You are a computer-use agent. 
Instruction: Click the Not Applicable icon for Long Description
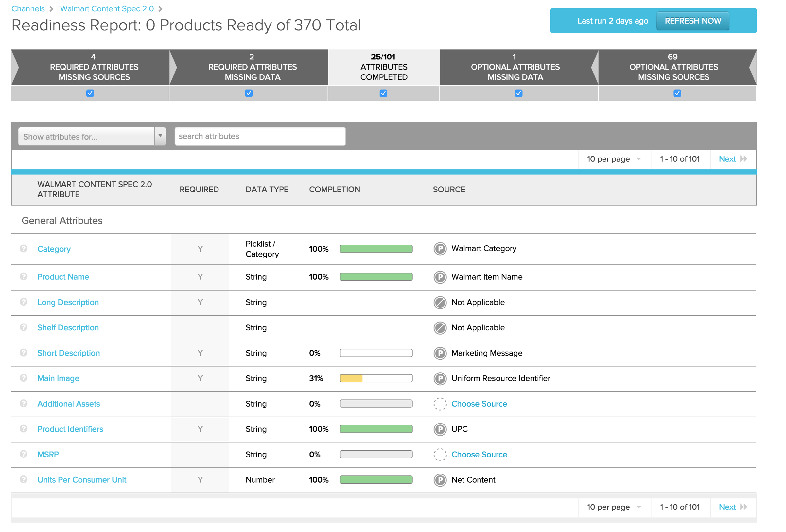(x=440, y=302)
